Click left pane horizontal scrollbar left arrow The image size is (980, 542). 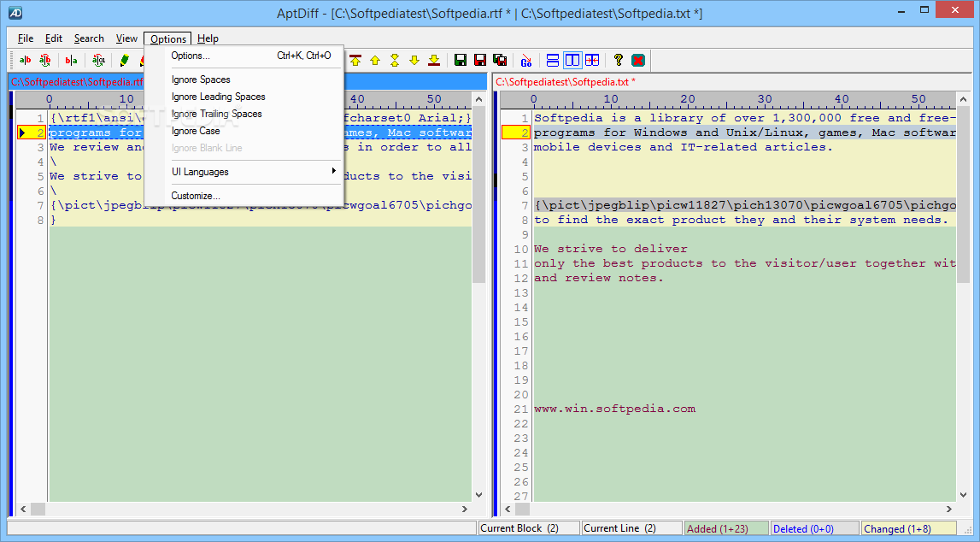point(23,509)
